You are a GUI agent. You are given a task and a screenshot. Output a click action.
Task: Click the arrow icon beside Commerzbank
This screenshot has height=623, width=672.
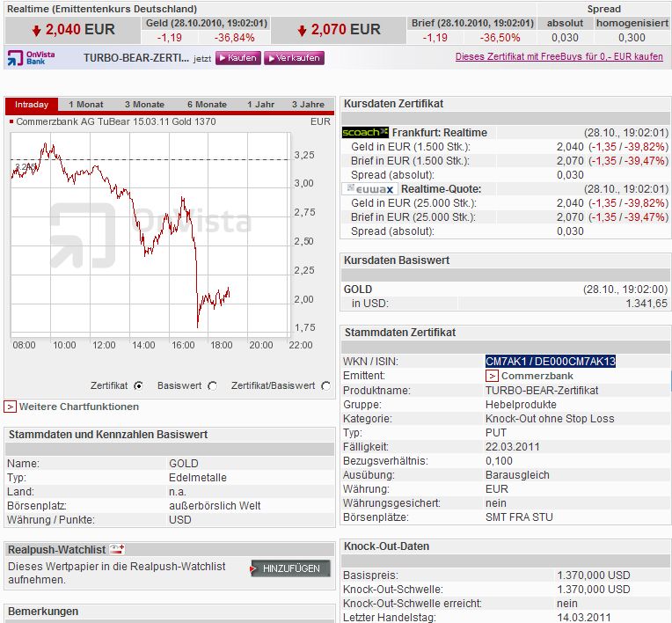492,376
